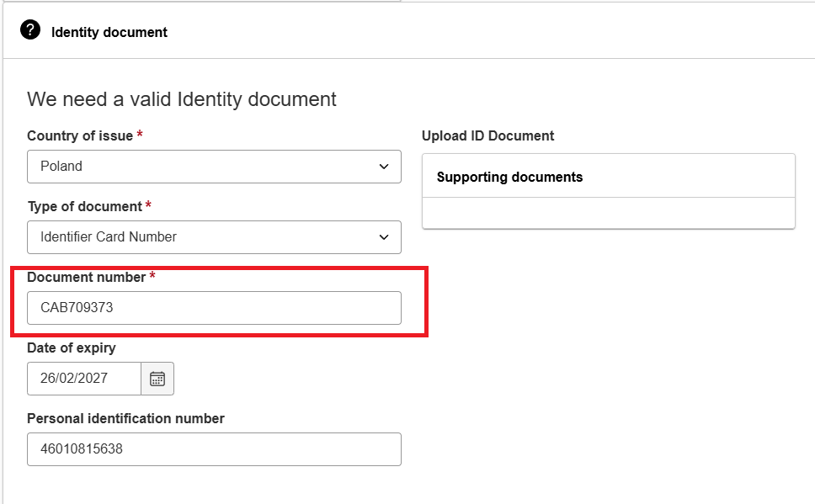Click the selected value Poland
Screen dimensions: 815x504
[x=61, y=167]
